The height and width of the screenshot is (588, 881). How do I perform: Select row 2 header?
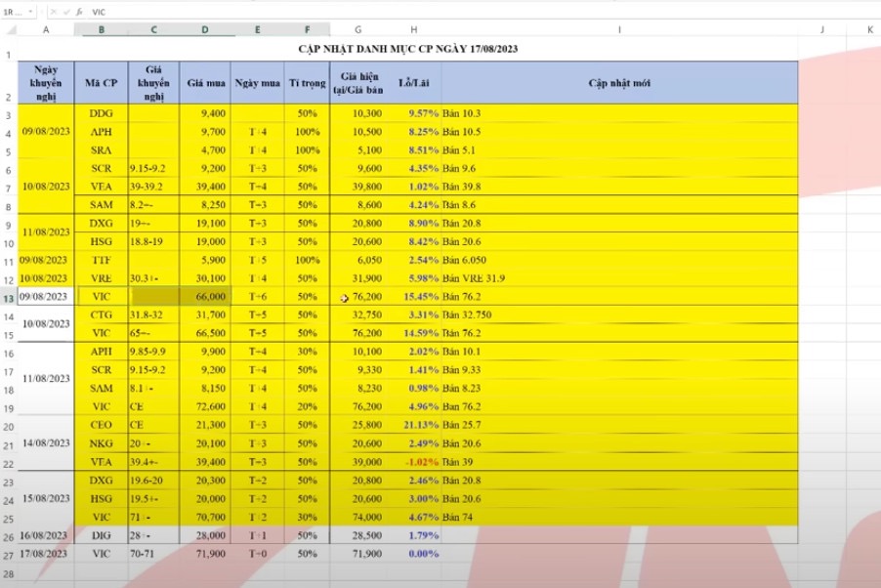(x=9, y=83)
